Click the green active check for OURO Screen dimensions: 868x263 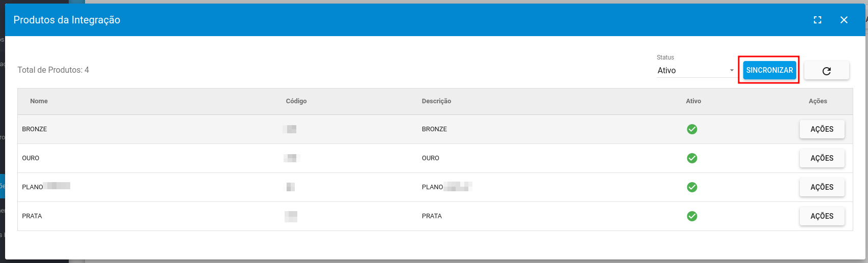[692, 158]
